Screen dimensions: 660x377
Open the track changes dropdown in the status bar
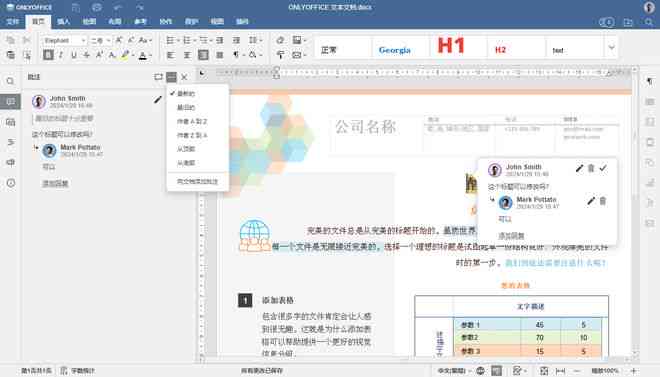tap(519, 371)
